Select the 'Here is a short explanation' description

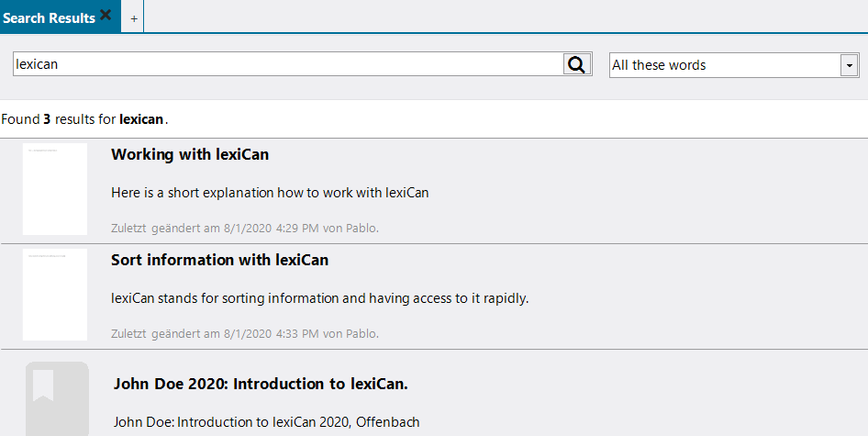tap(270, 193)
